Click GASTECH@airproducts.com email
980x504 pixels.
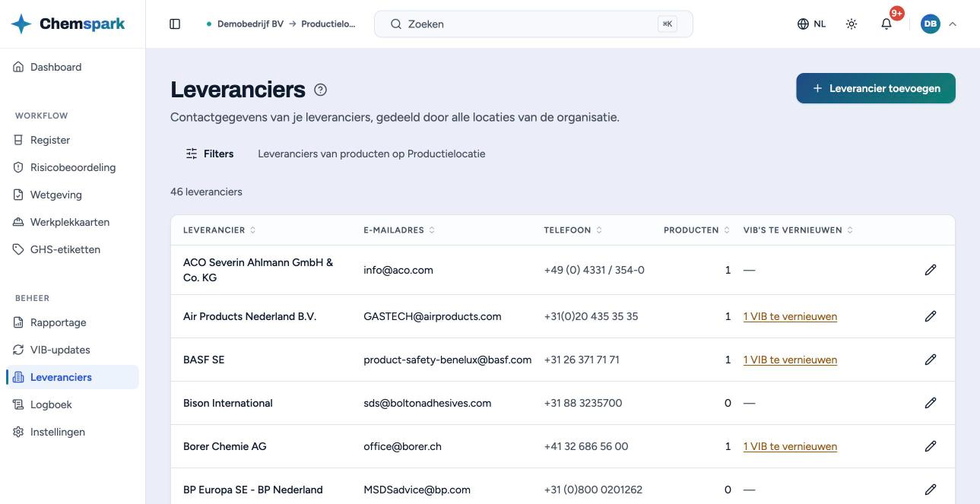(x=433, y=316)
